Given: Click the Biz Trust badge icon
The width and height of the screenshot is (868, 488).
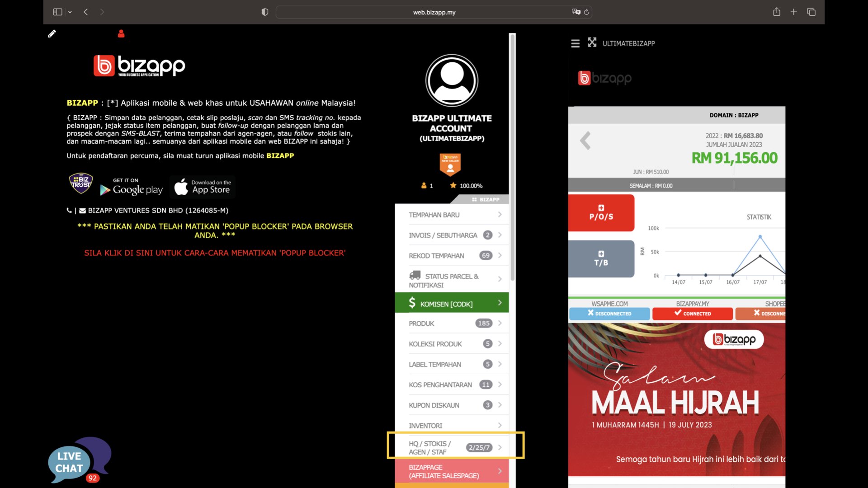Looking at the screenshot, I should click(81, 183).
